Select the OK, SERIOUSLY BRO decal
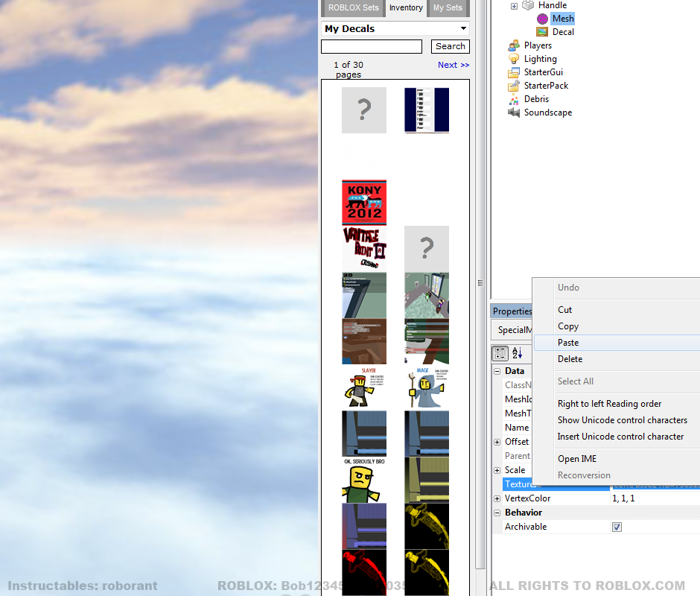 (x=364, y=481)
